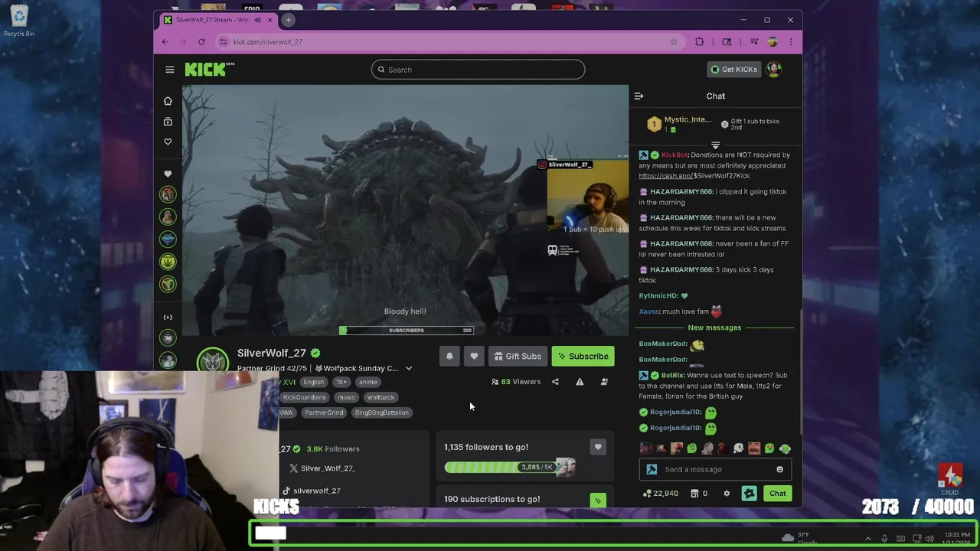Jump to New messages divider in chat
This screenshot has width=980, height=551.
point(714,328)
